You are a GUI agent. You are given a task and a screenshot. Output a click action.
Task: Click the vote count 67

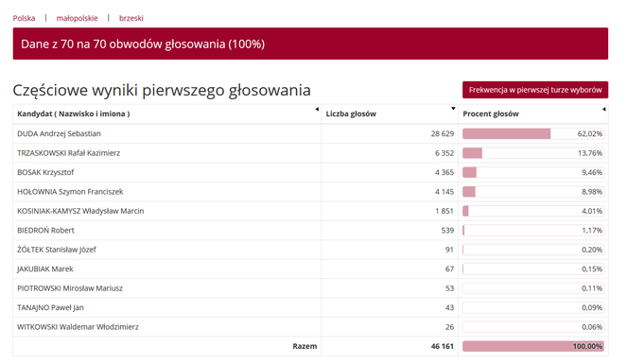pos(449,269)
